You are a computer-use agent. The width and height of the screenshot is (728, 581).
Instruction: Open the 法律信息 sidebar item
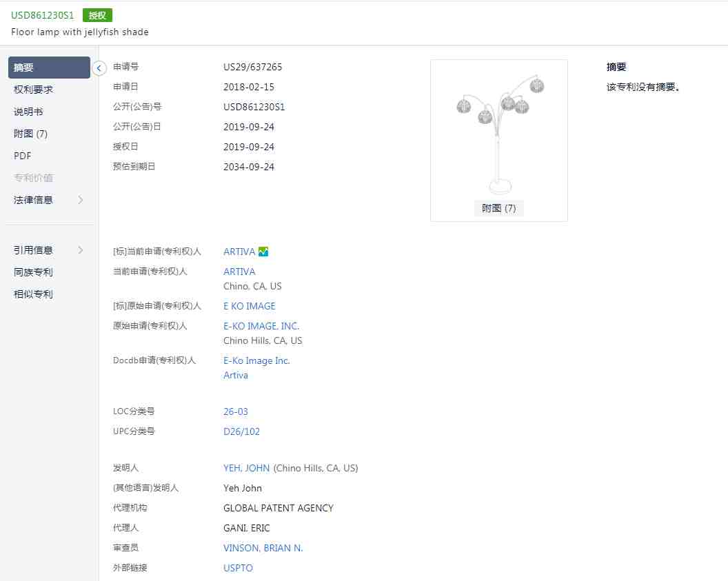[x=33, y=200]
